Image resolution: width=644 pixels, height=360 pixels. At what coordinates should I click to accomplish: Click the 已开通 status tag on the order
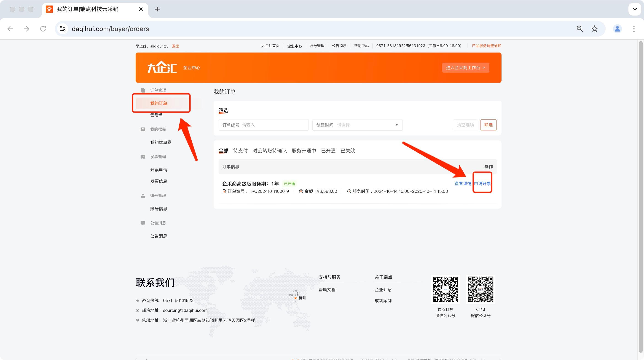coord(289,184)
